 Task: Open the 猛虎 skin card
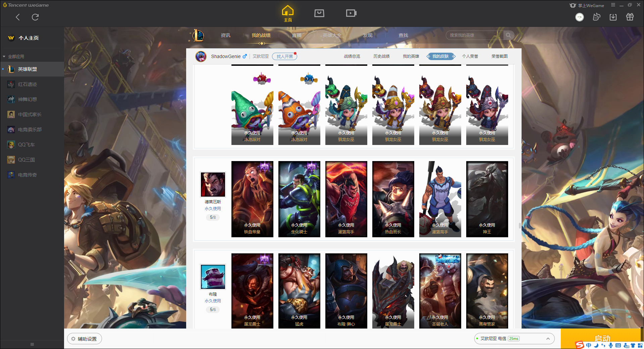tap(299, 291)
